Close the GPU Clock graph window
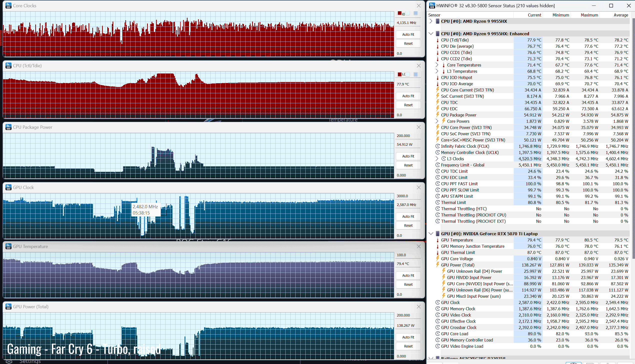635x364 pixels. click(x=419, y=187)
